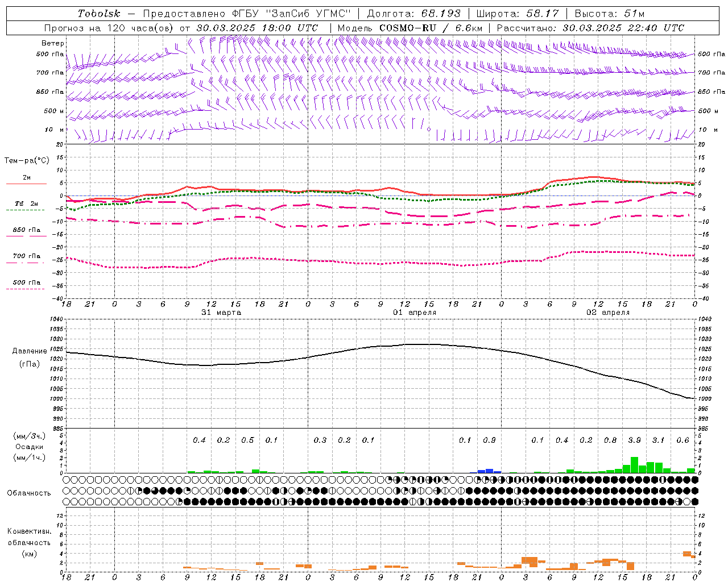This screenshot has width=728, height=582.
Task: Click the 'Конвективн.' convective cloud label
Action: coord(29,531)
